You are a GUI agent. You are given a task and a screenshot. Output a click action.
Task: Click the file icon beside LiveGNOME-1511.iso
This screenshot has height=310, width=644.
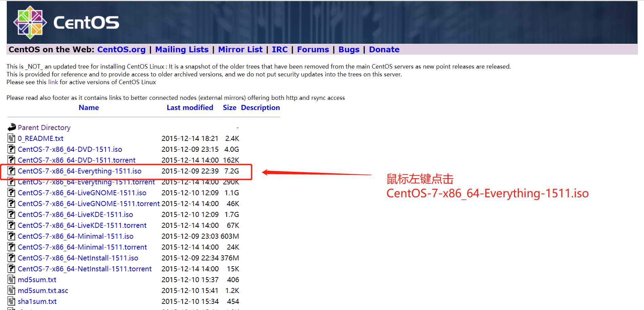12,193
